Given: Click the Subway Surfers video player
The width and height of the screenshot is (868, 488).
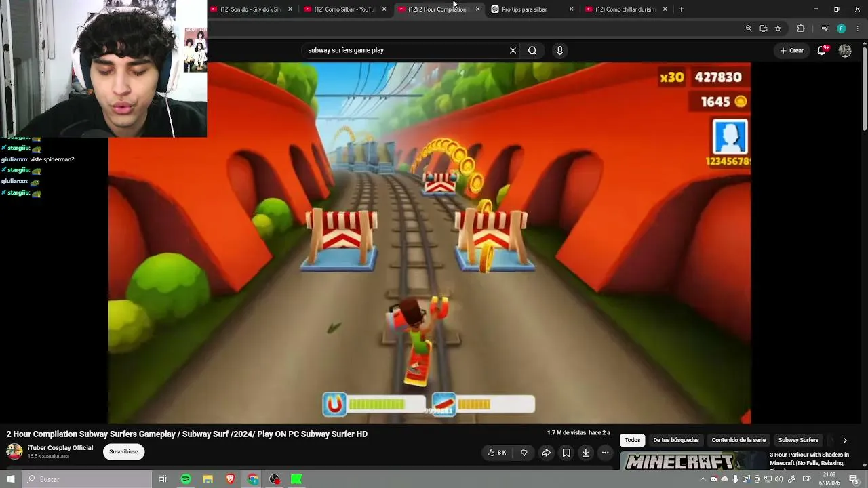Looking at the screenshot, I should pyautogui.click(x=429, y=243).
